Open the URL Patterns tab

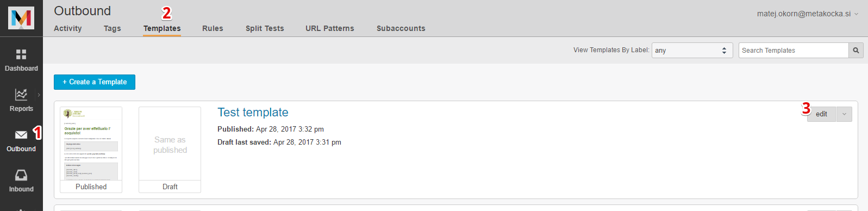[330, 28]
